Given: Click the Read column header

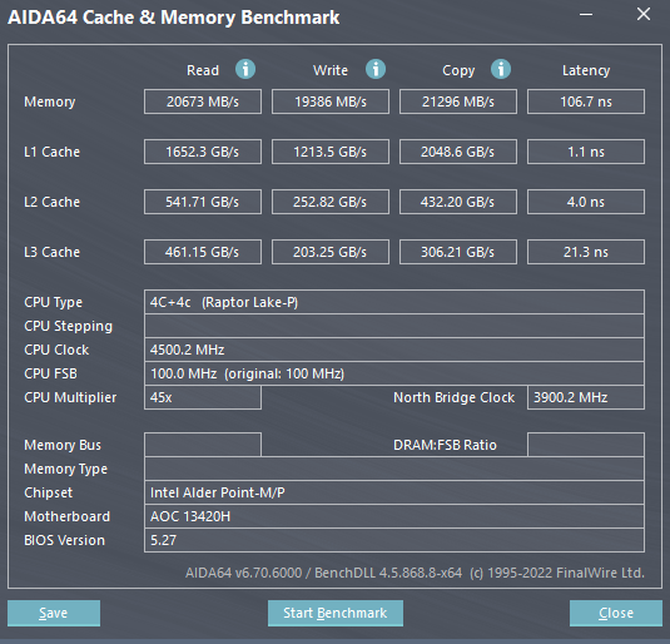Looking at the screenshot, I should coord(203,70).
